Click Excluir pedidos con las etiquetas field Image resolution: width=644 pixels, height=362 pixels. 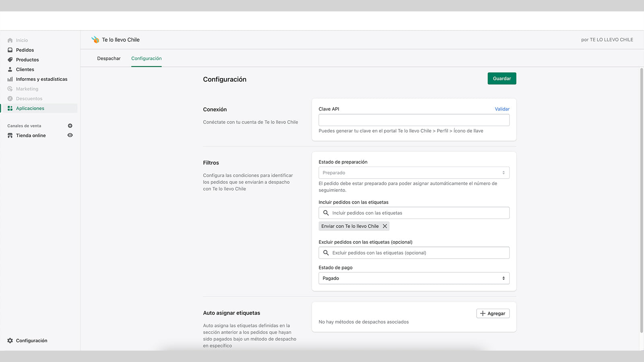click(x=414, y=253)
